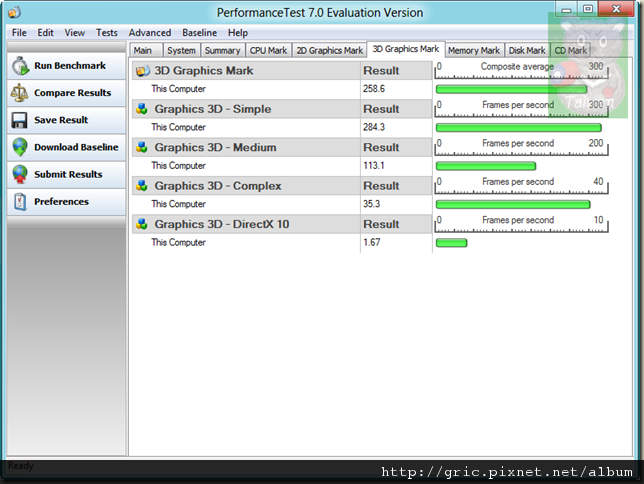This screenshot has height=484, width=644.
Task: Click the 35.3 result value
Action: click(x=371, y=204)
